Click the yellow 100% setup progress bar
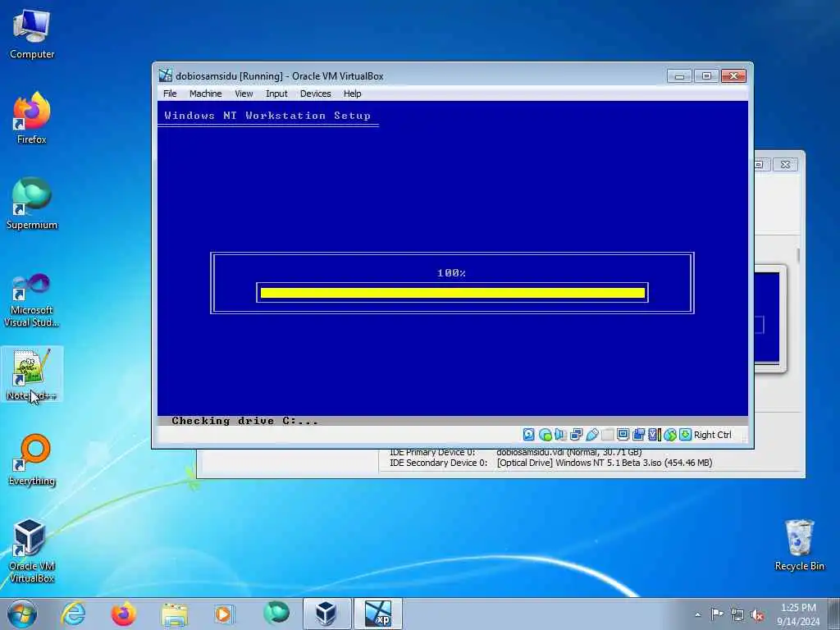The image size is (840, 630). coord(453,293)
